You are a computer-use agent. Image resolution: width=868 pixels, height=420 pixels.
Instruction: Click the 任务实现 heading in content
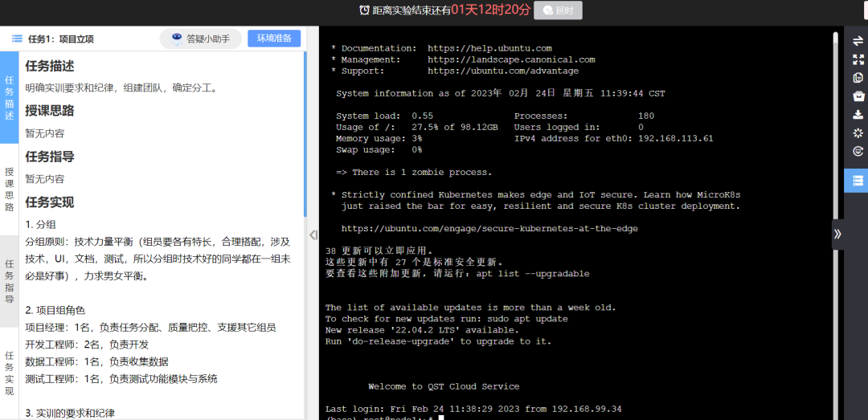(x=49, y=202)
